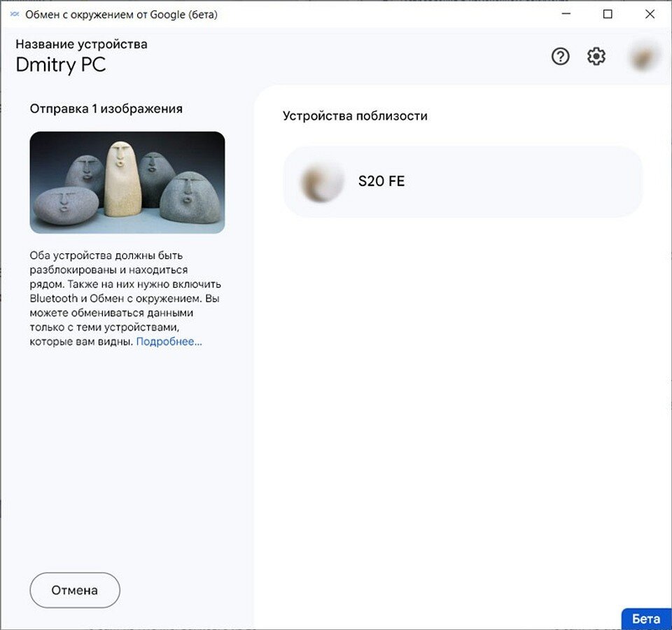Click the window title Обмен с окружением от Google
672x630 pixels.
pos(121,15)
